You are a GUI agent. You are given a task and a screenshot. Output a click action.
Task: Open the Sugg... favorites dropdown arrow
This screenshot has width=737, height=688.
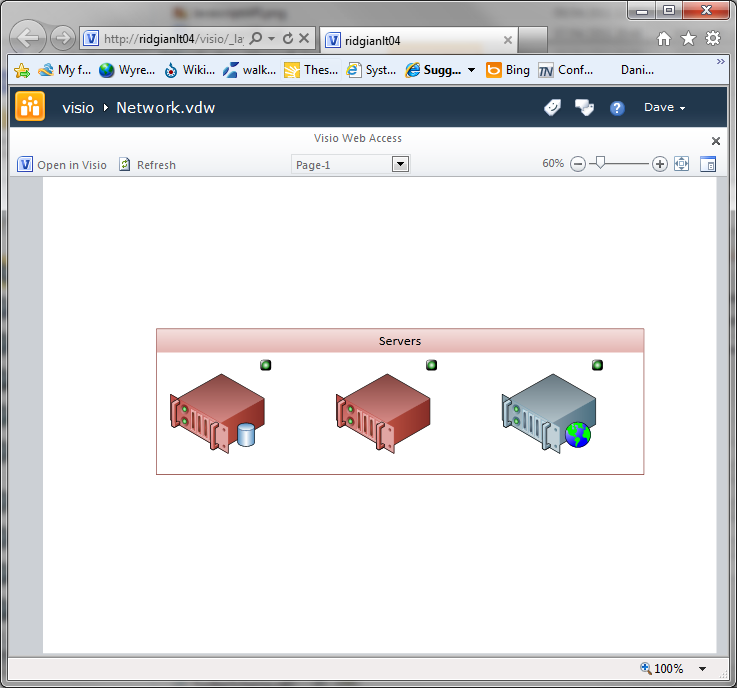471,70
